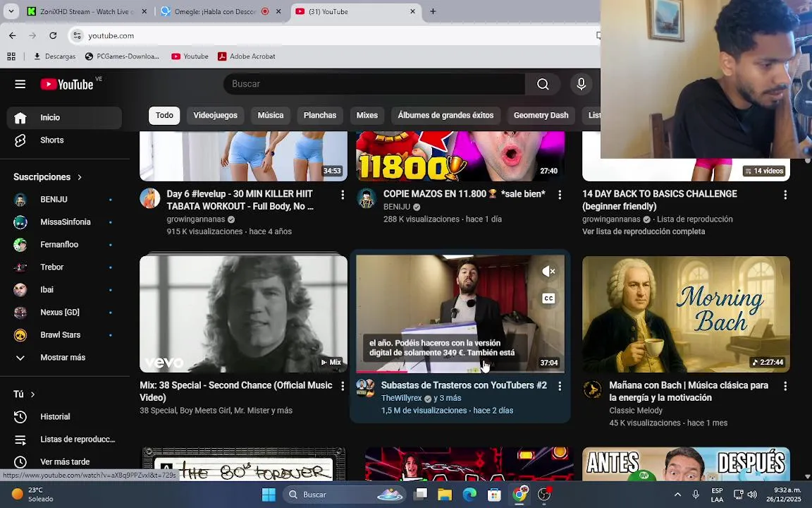Viewport: 812px width, 508px height.
Task: Select the Todo filter chip
Action: pyautogui.click(x=164, y=116)
